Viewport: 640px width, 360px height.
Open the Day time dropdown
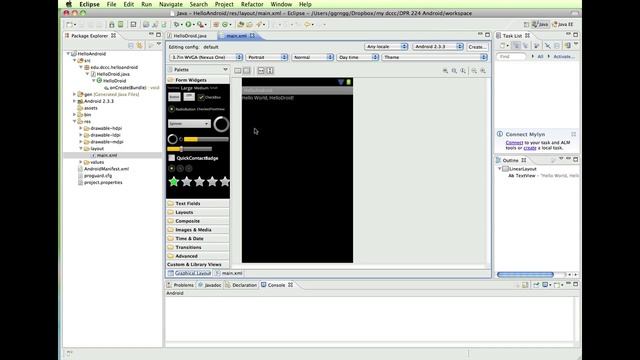pyautogui.click(x=358, y=57)
